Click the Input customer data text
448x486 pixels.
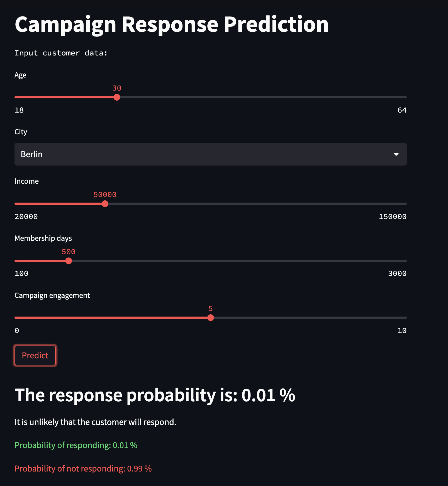tap(61, 53)
